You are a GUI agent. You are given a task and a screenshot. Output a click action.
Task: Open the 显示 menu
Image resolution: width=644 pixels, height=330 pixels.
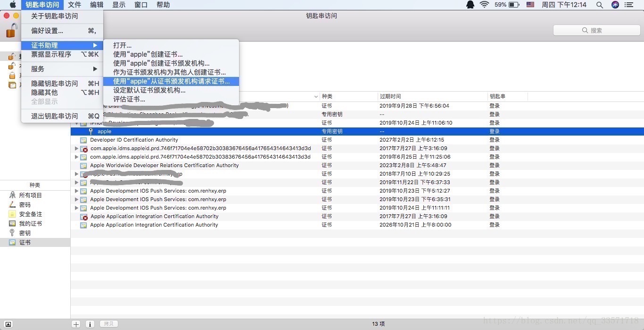pyautogui.click(x=119, y=5)
